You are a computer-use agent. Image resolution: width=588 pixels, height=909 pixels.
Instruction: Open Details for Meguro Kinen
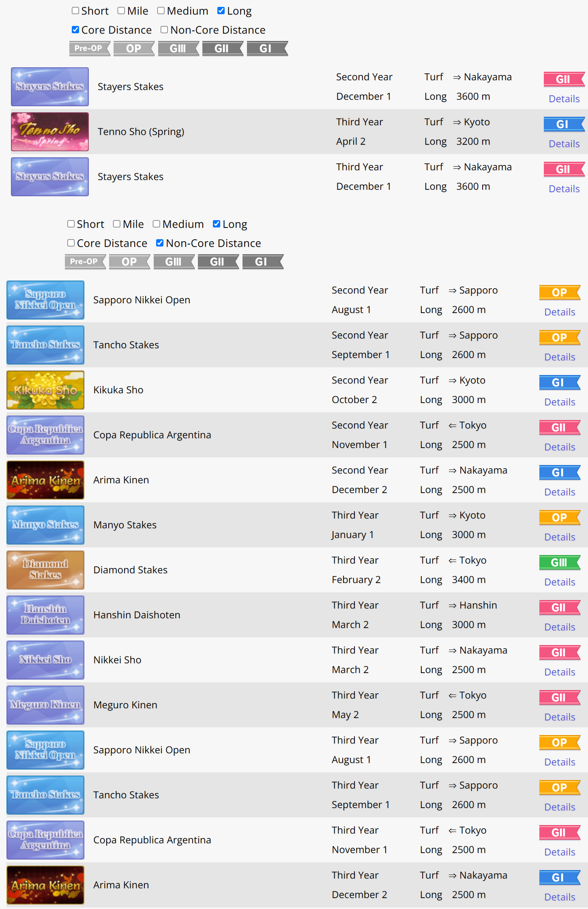(x=560, y=717)
